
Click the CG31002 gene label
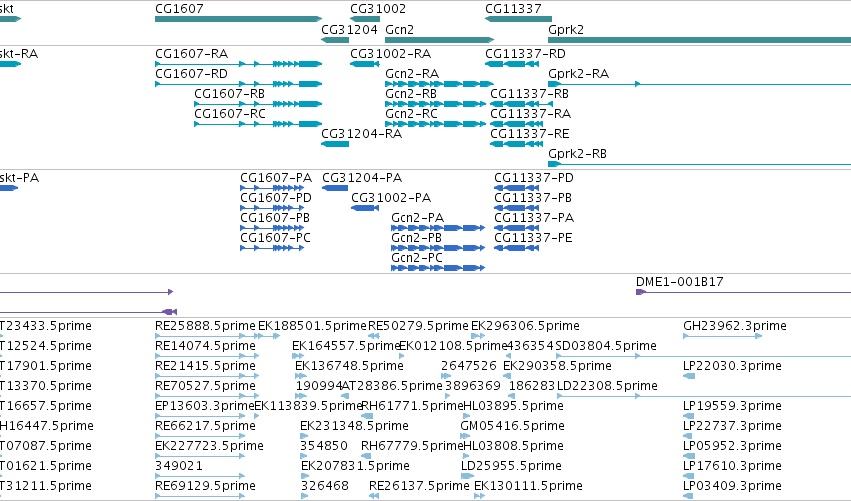(x=378, y=9)
